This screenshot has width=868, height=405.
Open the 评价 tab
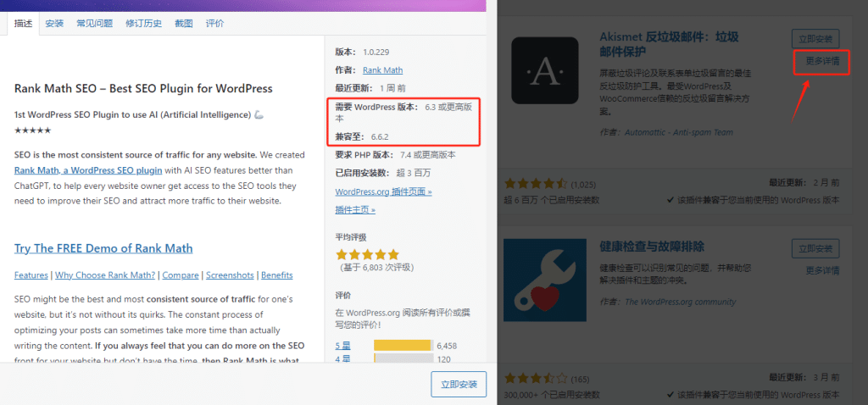(x=214, y=23)
